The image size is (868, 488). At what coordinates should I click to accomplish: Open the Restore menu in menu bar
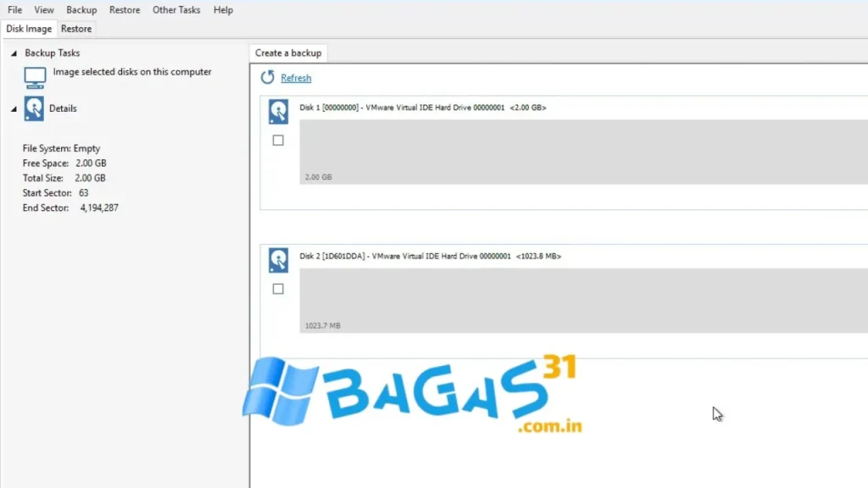click(x=125, y=10)
